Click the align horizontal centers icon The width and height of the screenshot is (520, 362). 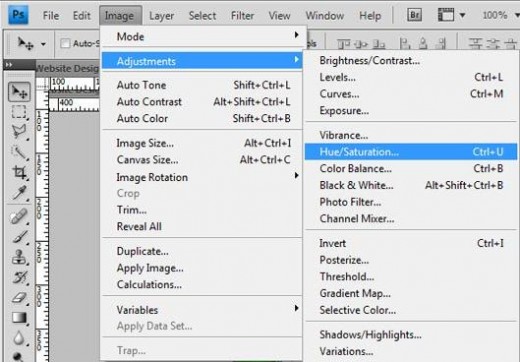pyautogui.click(x=423, y=44)
